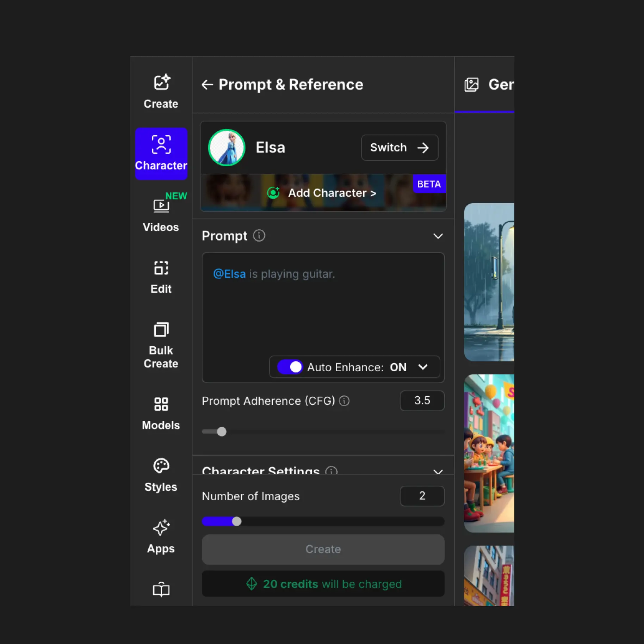This screenshot has width=644, height=644.
Task: Click the 20 credits charge notice
Action: 323,584
